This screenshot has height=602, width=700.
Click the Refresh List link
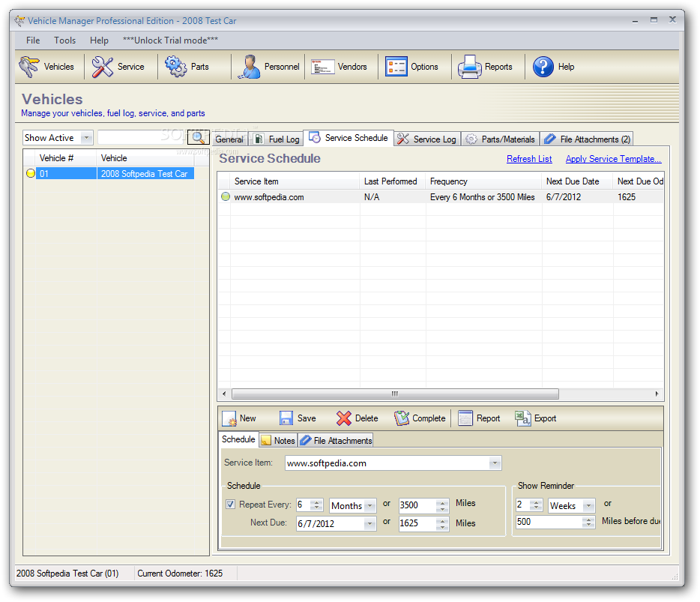coord(529,159)
